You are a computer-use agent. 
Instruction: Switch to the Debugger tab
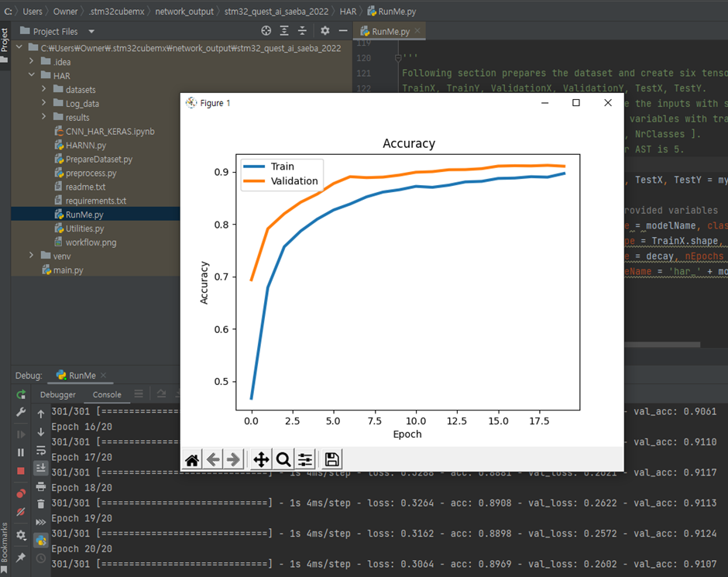58,394
